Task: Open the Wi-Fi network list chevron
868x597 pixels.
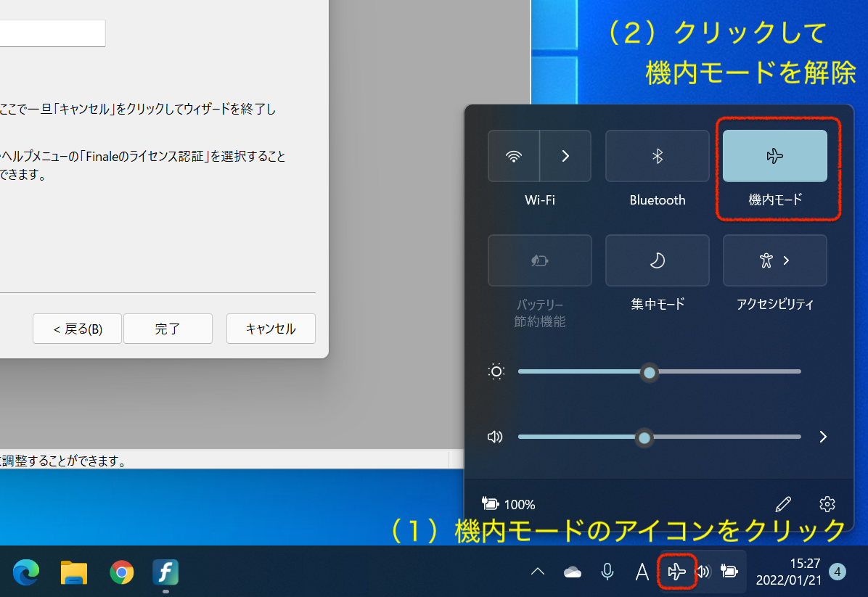Action: (565, 156)
